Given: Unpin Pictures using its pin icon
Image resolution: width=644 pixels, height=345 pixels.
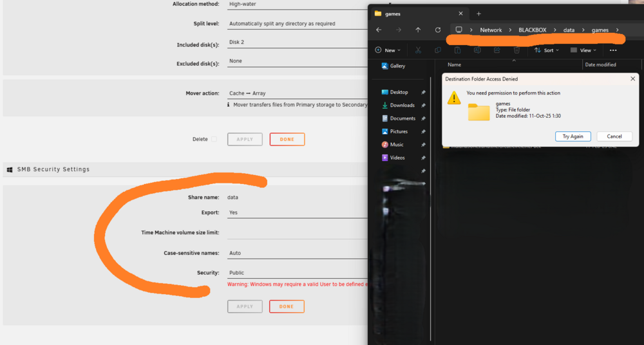Looking at the screenshot, I should 423,131.
